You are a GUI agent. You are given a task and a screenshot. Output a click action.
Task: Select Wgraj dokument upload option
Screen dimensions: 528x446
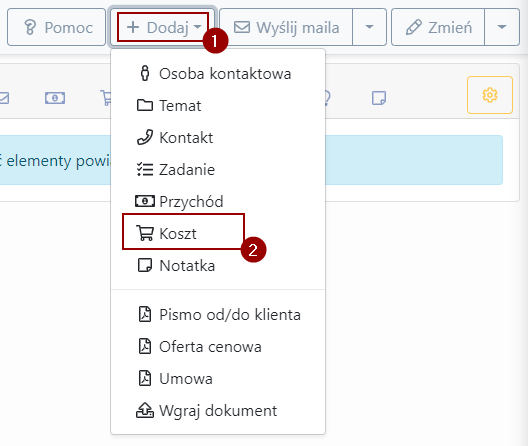pyautogui.click(x=218, y=411)
